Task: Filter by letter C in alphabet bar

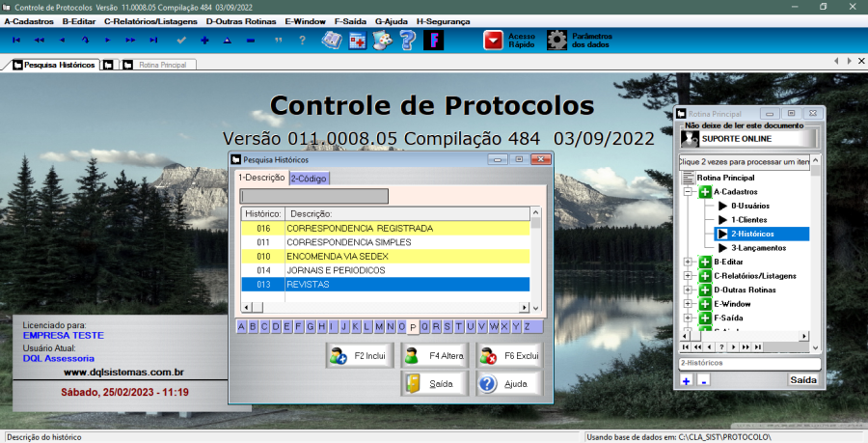Action: 264,326
